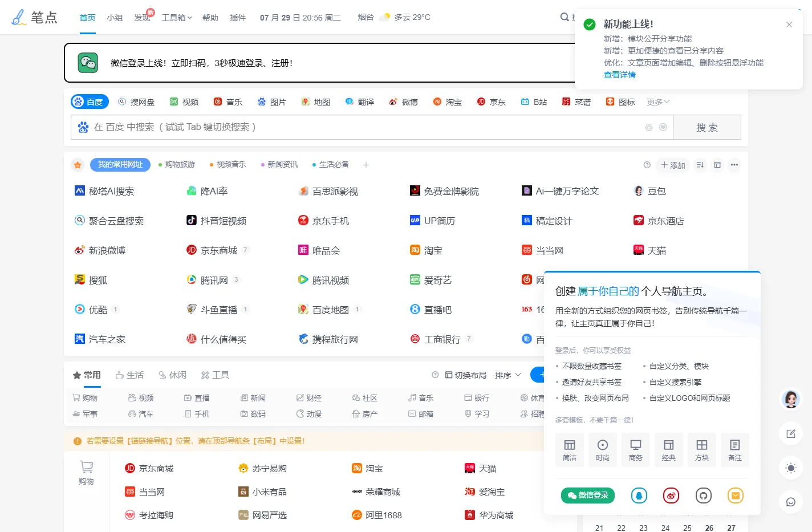Expand 更多 search engines

pos(658,101)
